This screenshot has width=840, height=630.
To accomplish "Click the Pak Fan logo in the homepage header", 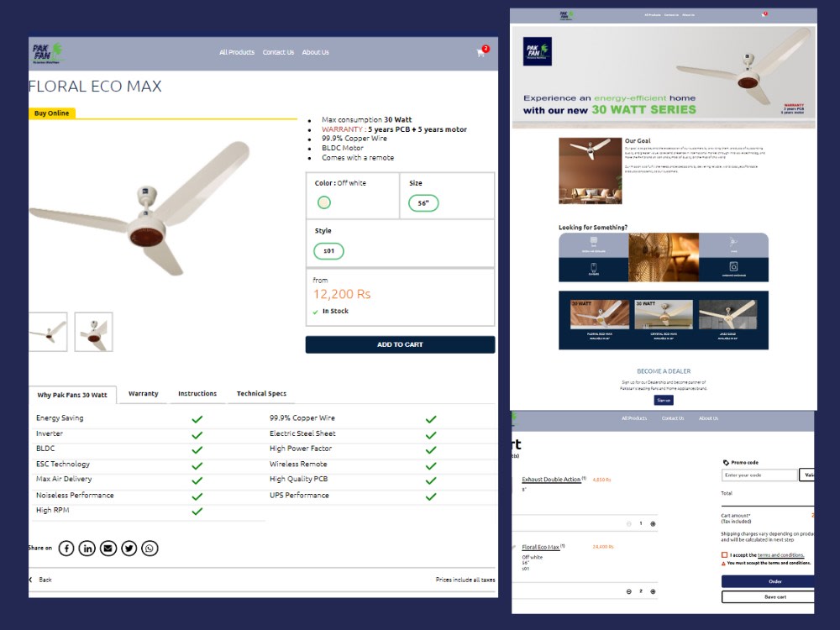I will [565, 15].
